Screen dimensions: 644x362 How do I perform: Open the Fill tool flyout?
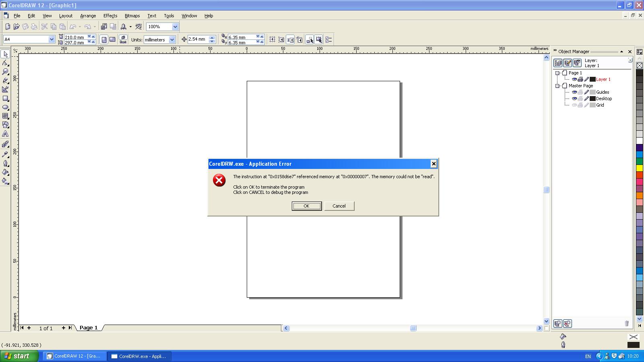point(5,172)
